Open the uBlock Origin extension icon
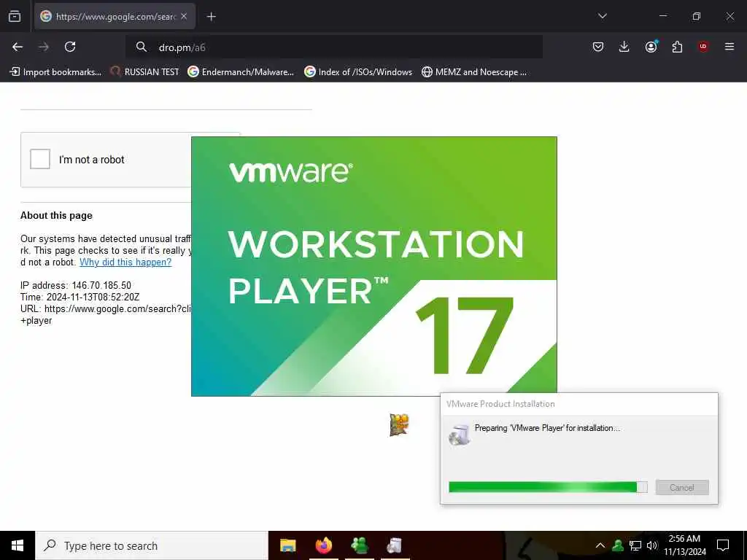Image resolution: width=747 pixels, height=560 pixels. pos(703,47)
